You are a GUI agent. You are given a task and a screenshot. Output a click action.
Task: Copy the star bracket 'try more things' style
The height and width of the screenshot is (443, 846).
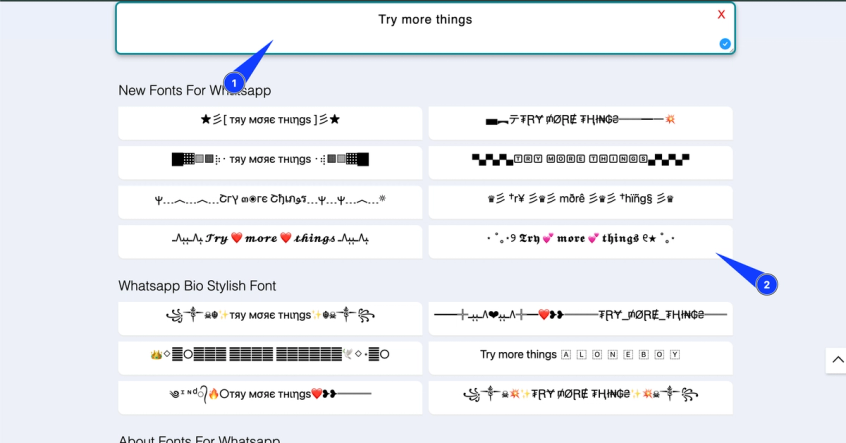tap(270, 123)
